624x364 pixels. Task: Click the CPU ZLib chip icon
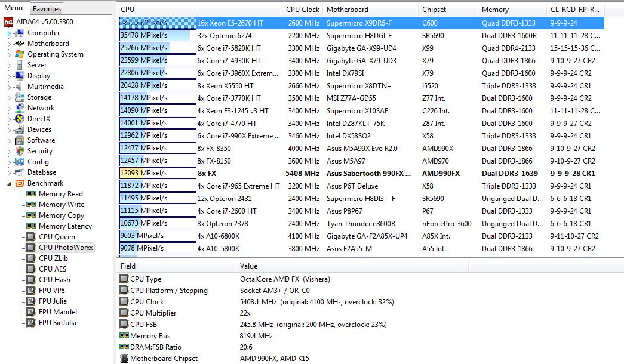point(30,258)
